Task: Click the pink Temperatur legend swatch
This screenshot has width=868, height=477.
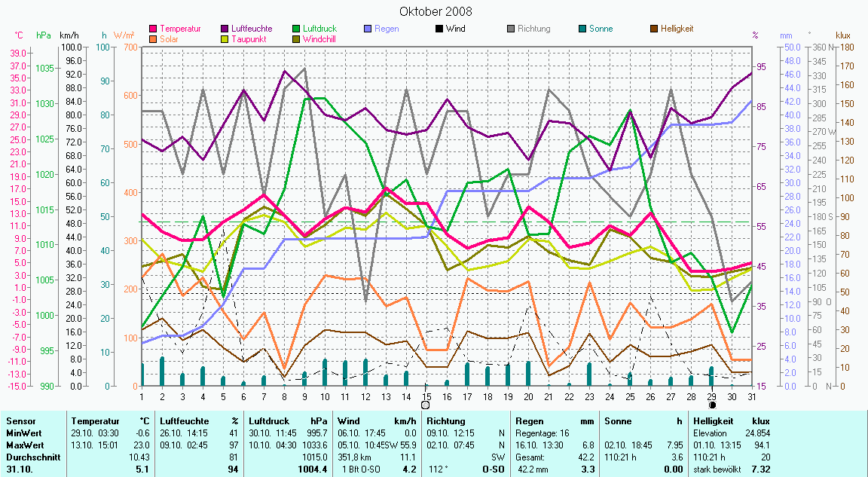Action: [154, 29]
